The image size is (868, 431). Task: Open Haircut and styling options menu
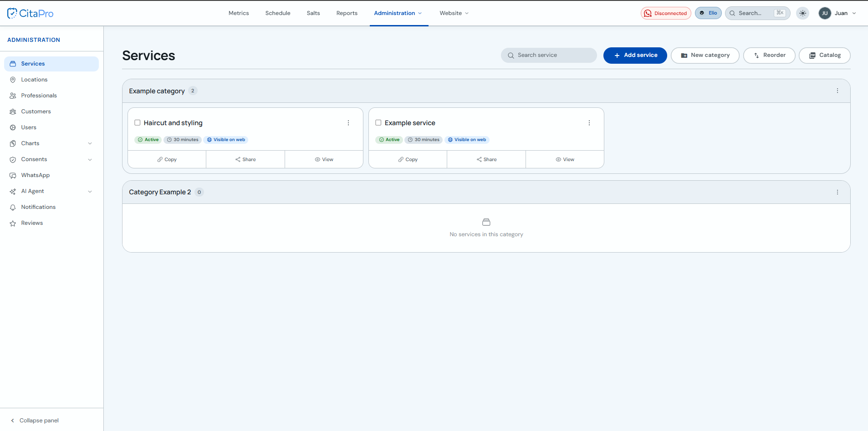[348, 123]
